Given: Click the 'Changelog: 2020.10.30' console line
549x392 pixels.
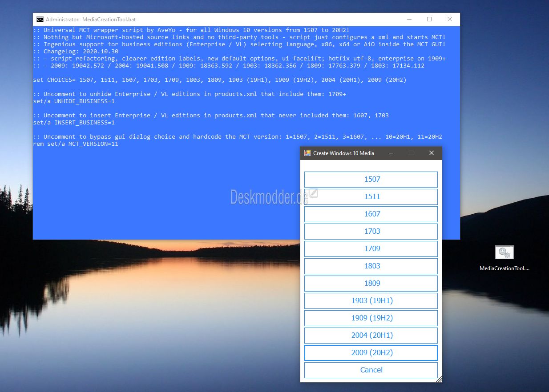Looking at the screenshot, I should pos(76,52).
